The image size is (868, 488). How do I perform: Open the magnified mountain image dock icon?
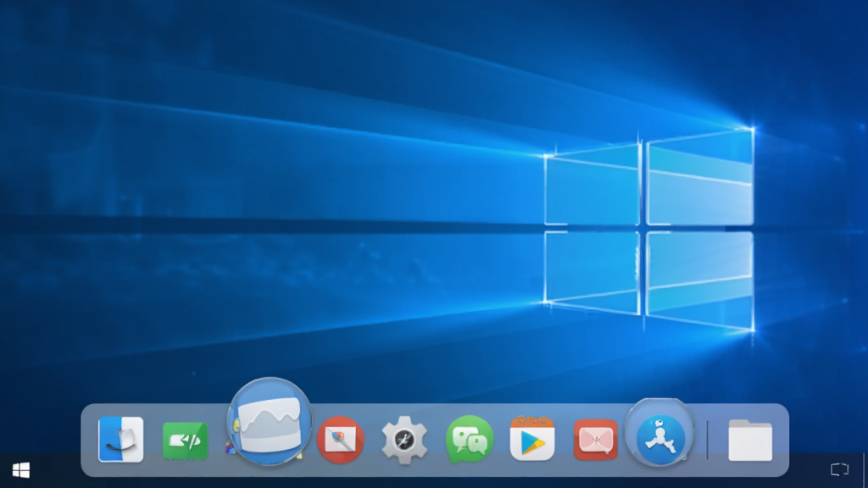click(270, 422)
